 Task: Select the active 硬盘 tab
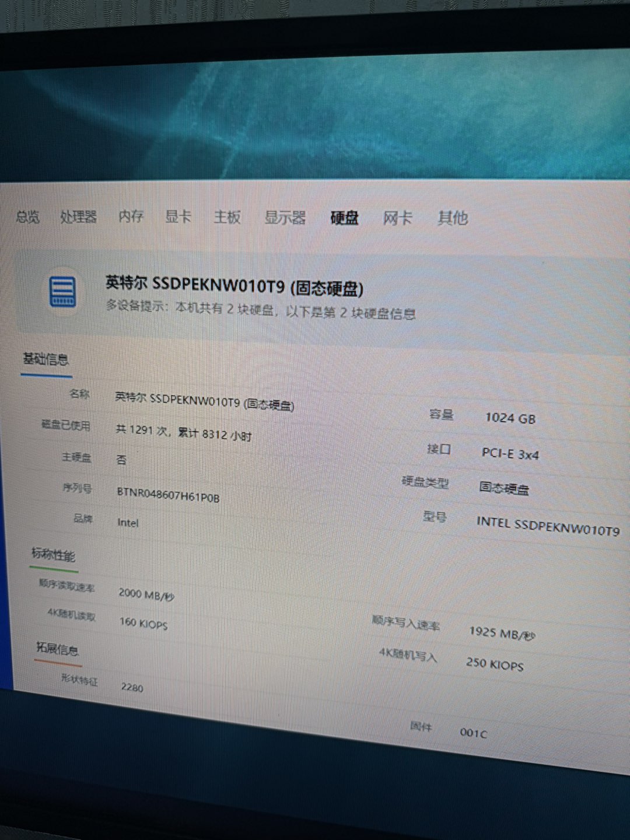pyautogui.click(x=344, y=218)
